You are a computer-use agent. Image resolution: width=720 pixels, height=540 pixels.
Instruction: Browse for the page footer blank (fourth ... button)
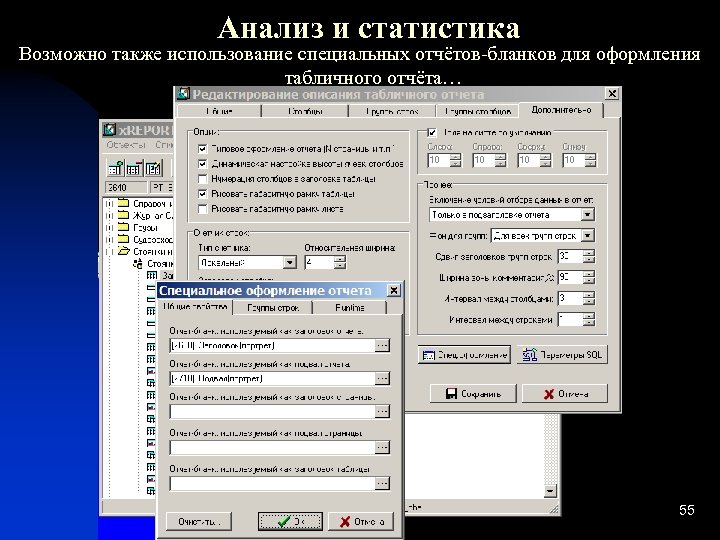point(382,447)
